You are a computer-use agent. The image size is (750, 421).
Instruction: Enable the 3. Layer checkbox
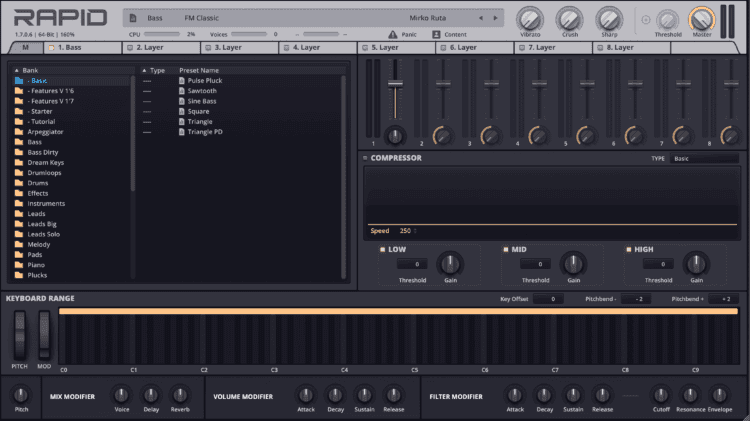(x=208, y=48)
